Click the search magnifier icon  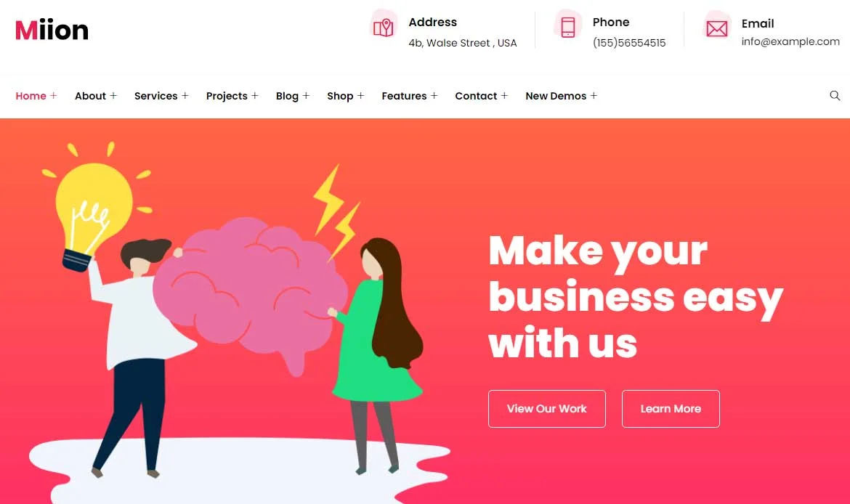point(835,95)
